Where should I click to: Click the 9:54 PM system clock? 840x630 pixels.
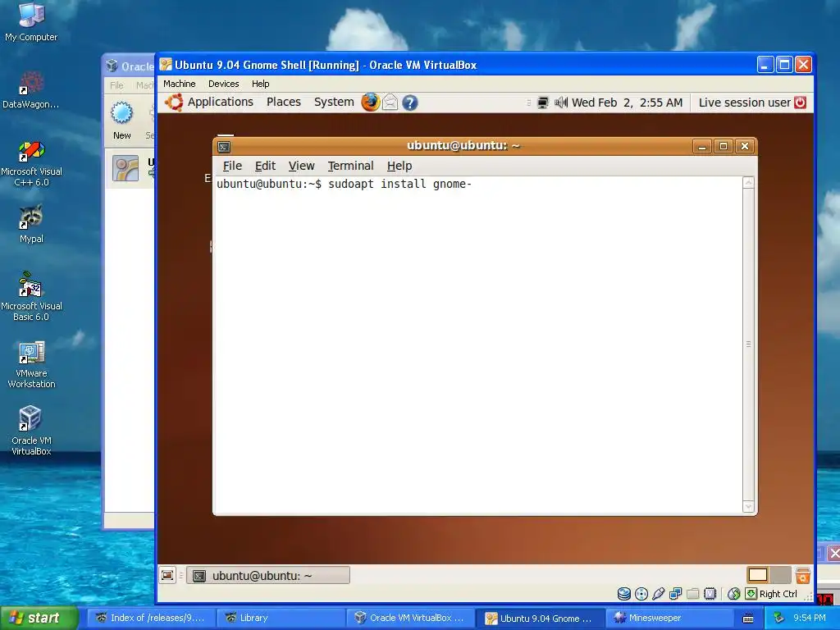(810, 618)
